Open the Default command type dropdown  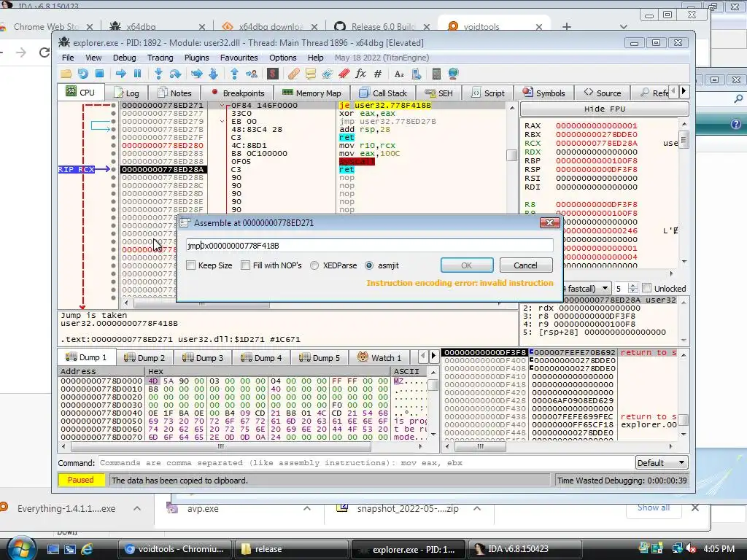tap(661, 463)
